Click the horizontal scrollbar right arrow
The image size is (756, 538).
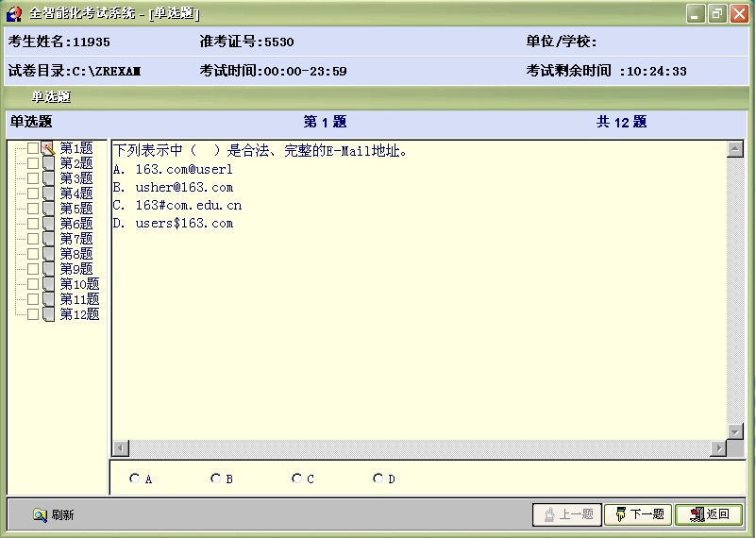click(719, 448)
